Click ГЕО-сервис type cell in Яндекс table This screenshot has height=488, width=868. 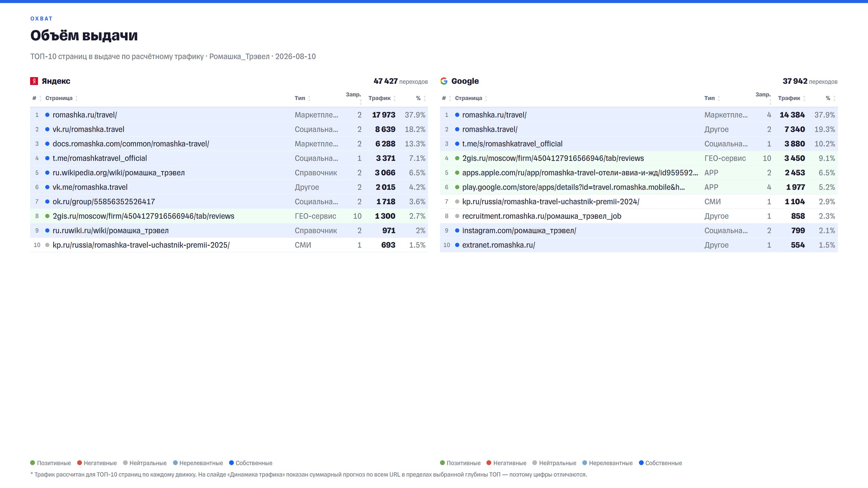316,216
